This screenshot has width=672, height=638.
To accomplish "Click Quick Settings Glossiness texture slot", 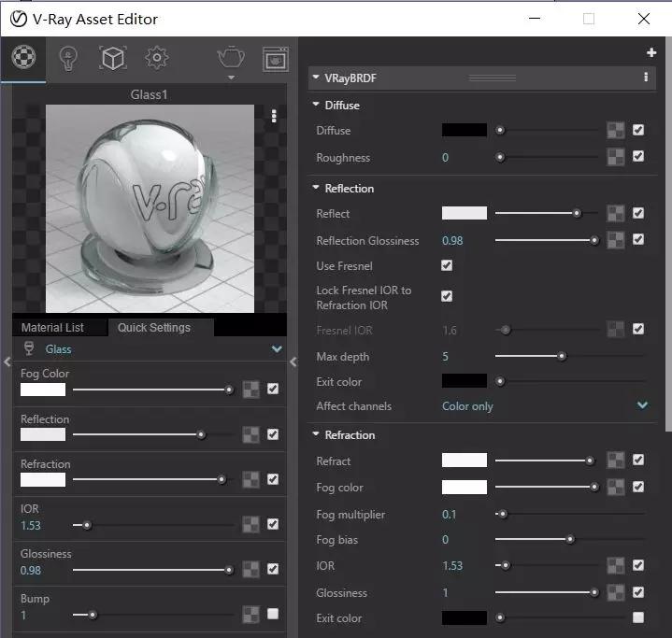I will point(250,570).
